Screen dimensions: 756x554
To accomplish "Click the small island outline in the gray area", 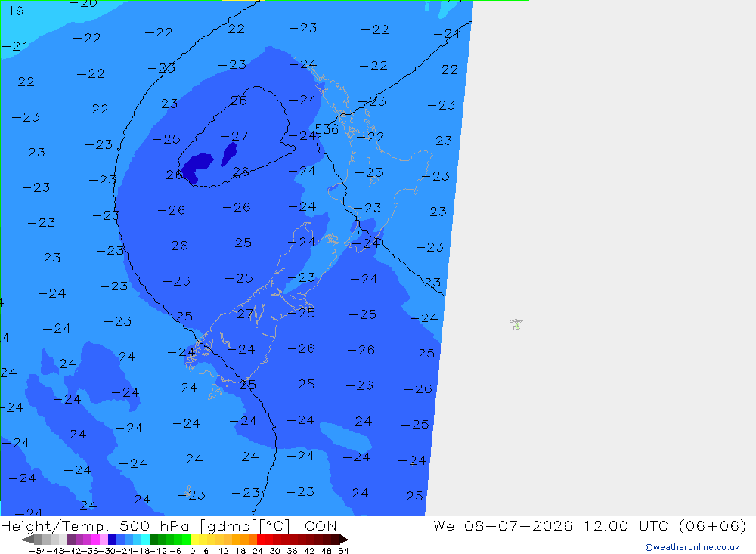I will point(516,324).
